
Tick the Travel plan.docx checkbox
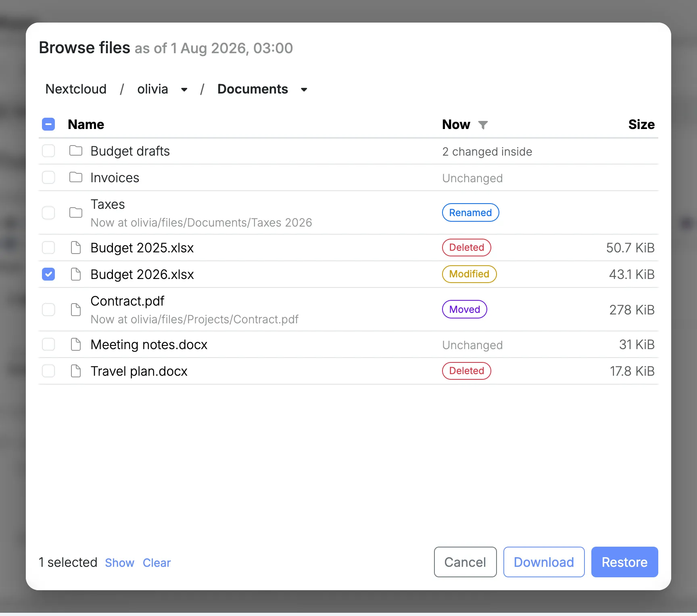(48, 371)
